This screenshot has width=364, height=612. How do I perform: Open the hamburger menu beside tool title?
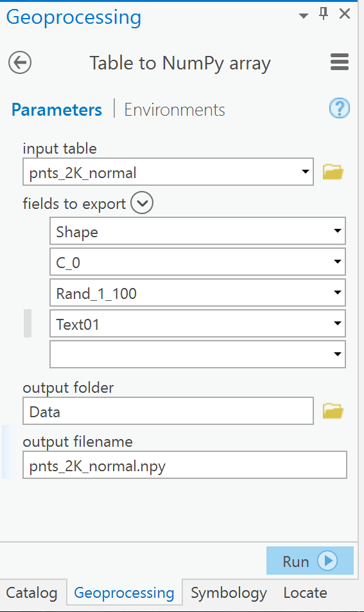340,62
